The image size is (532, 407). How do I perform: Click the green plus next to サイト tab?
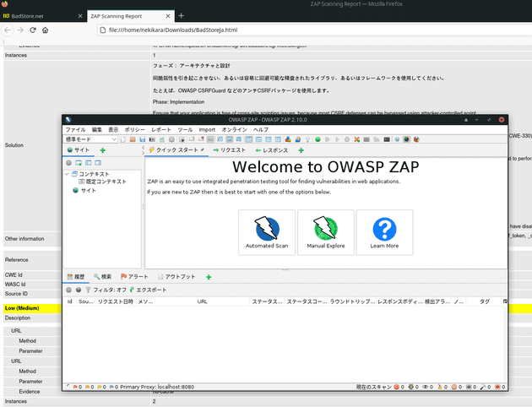[x=102, y=150]
